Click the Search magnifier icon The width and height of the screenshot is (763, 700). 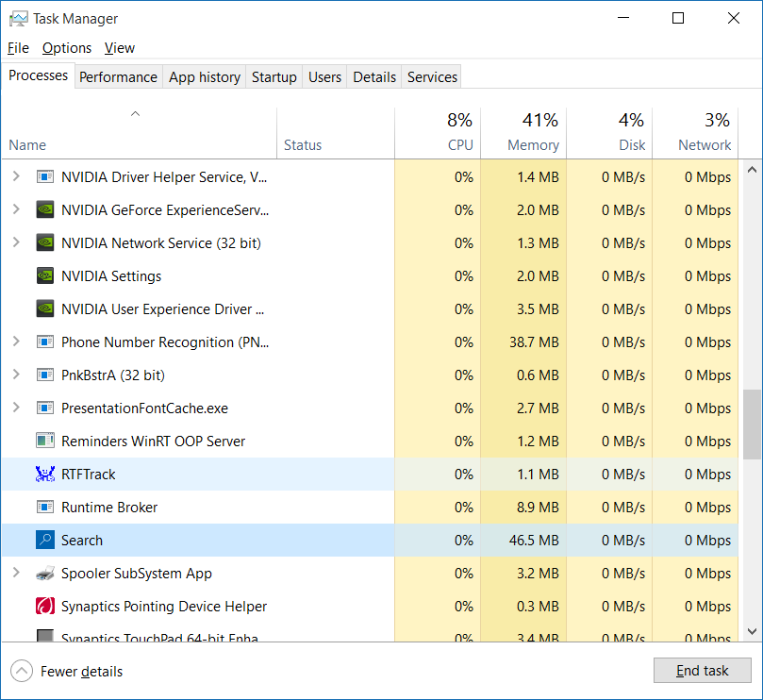click(x=45, y=540)
